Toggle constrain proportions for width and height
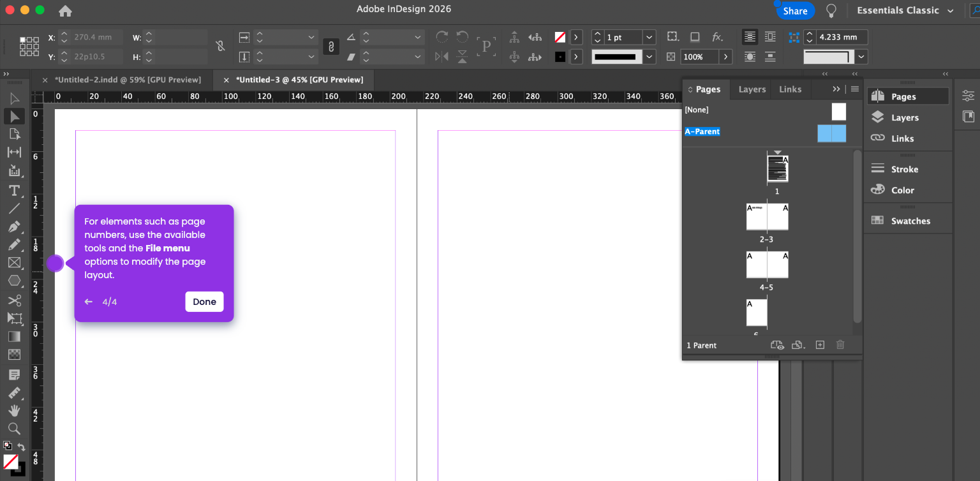 point(220,46)
